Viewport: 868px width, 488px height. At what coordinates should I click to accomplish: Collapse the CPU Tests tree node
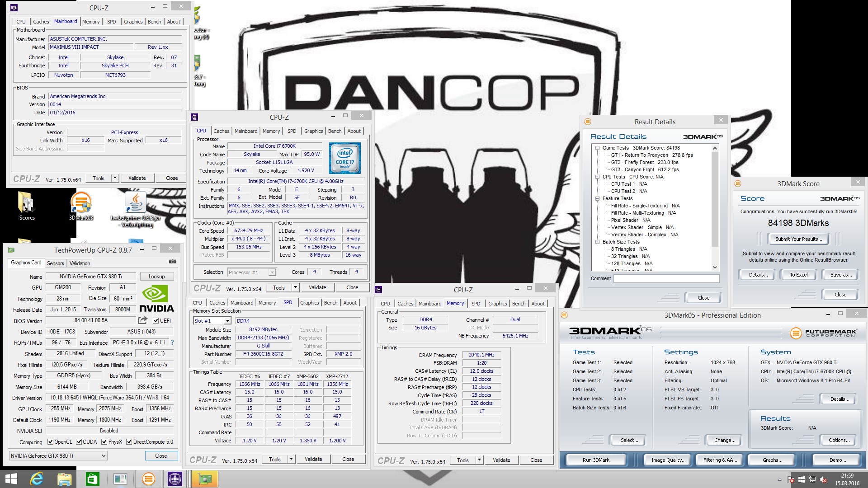coord(597,177)
